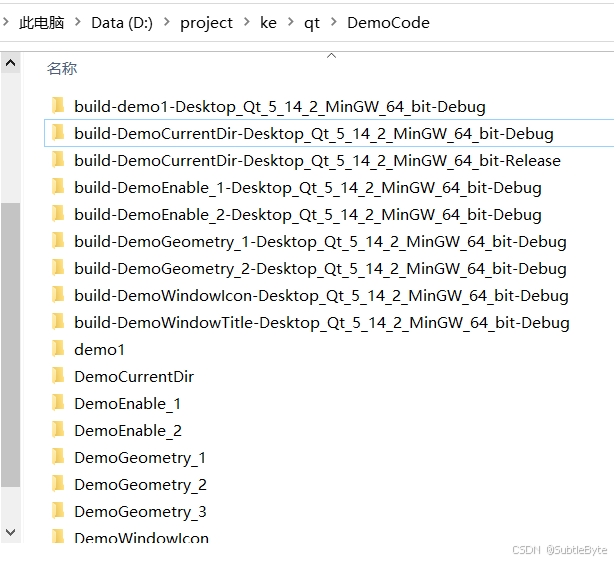Screen dimensions: 614x561
Task: Click folder icon next to DemoCurrentDir
Action: [x=58, y=376]
